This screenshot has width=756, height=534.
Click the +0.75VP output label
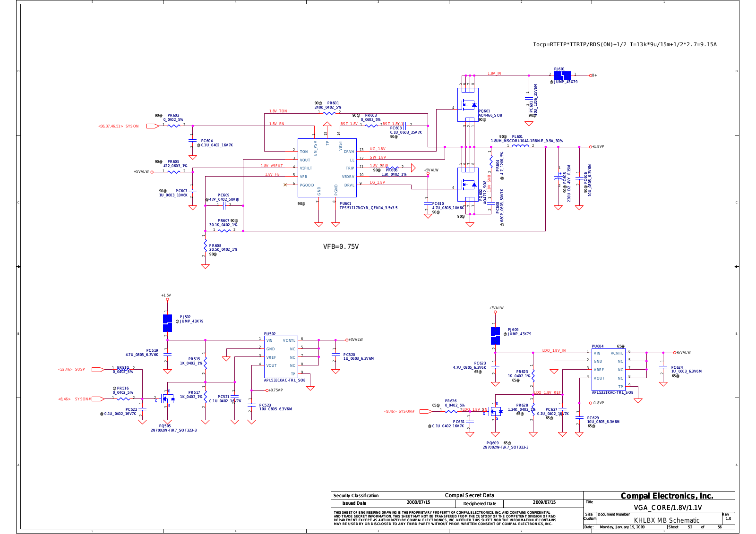point(275,390)
